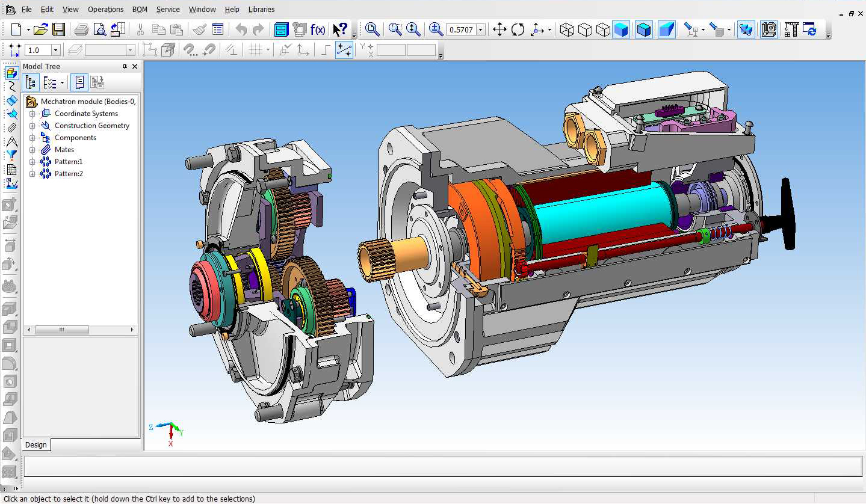Switch to the Design tab
866x504 pixels.
pos(36,445)
